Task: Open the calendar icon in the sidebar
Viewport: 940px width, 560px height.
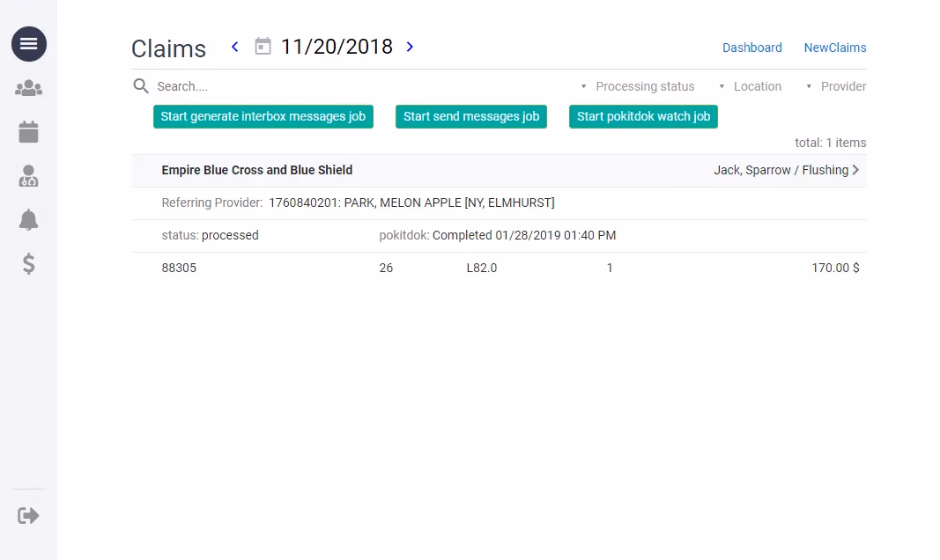Action: coord(29,132)
